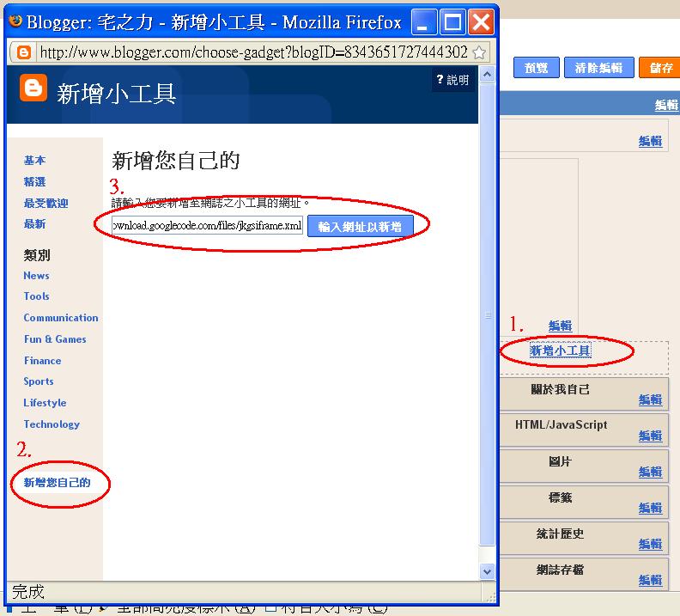Viewport: 680px width, 616px height.
Task: Click the 類別 sidebar heading
Action: (37, 255)
